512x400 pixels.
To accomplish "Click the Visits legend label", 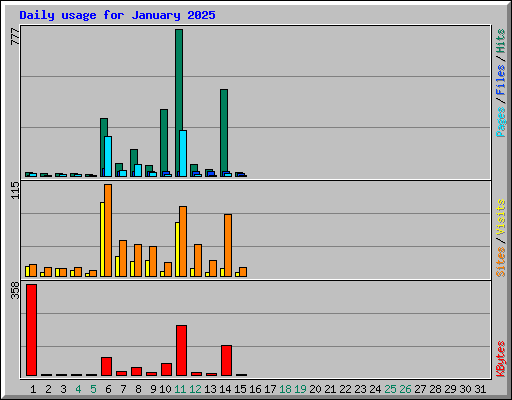I will 500,217.
